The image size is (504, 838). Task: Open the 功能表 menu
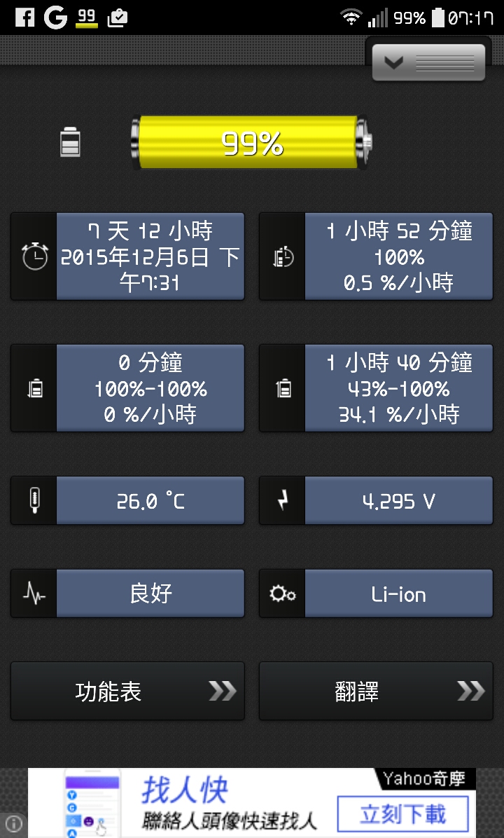click(x=127, y=691)
